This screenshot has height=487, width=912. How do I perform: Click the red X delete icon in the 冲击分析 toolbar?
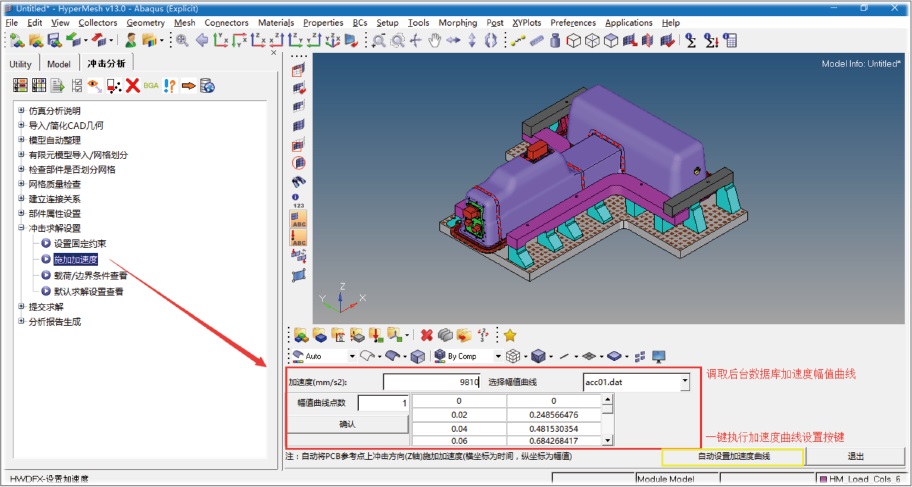[x=132, y=86]
